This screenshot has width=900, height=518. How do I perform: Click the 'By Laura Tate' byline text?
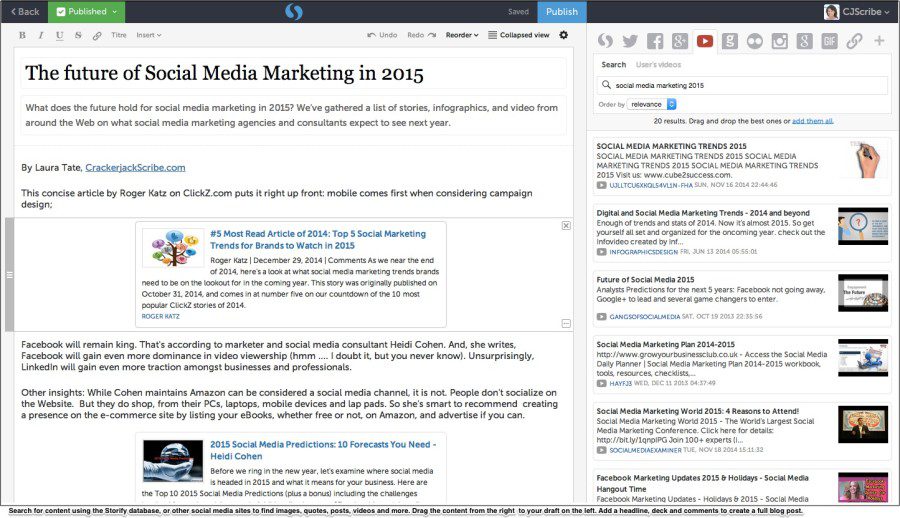click(52, 168)
